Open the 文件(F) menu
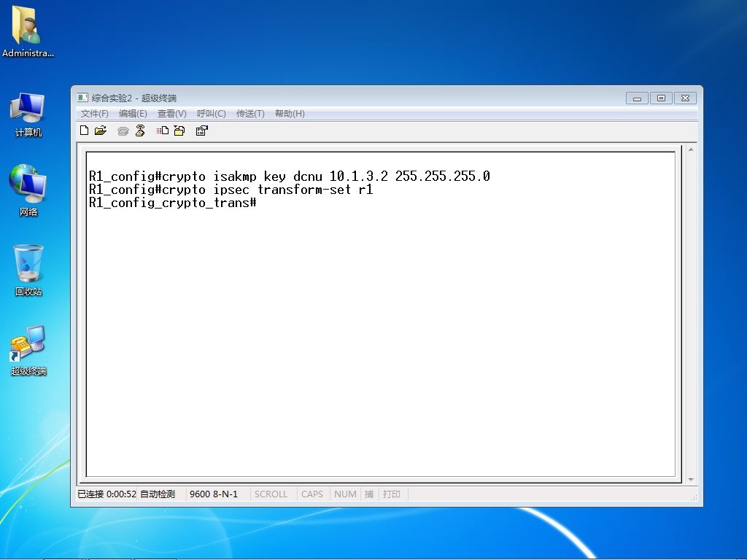This screenshot has height=560, width=747. click(94, 113)
